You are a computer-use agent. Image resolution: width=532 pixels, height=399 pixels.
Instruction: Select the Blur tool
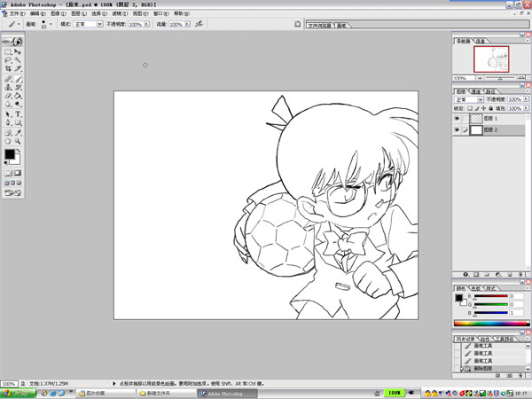8,104
